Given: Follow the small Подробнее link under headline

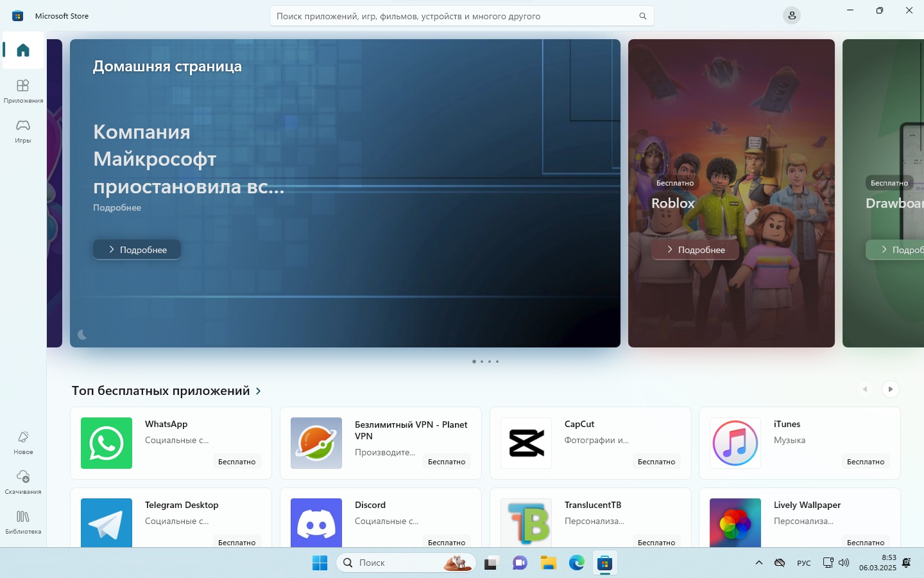Looking at the screenshot, I should (x=117, y=207).
